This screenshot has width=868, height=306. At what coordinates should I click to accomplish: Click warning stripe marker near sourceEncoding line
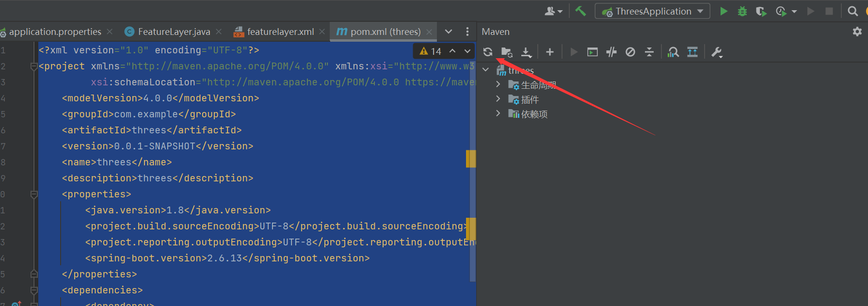471,229
